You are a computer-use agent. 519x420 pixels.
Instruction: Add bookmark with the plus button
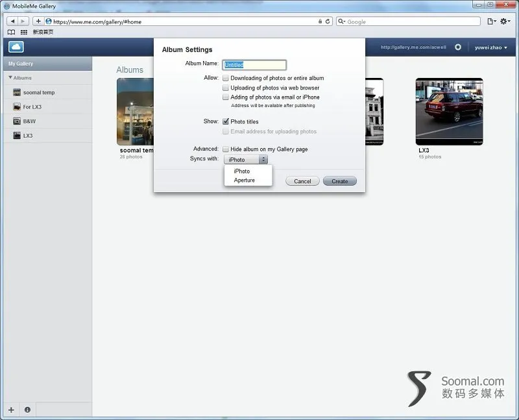coord(38,21)
